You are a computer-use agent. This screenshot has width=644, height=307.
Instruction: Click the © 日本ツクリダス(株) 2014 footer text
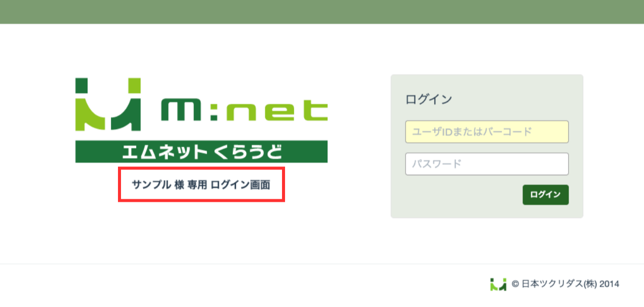566,284
